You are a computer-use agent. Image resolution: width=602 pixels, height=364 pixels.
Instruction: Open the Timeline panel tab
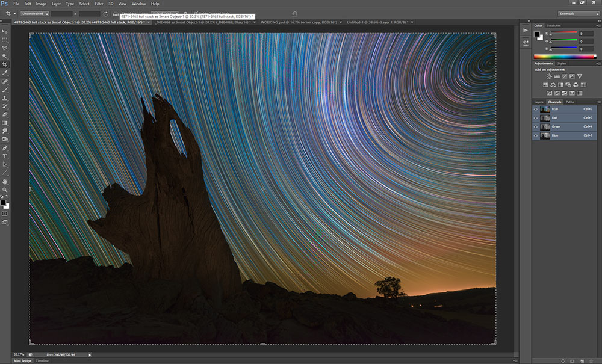[x=42, y=361]
